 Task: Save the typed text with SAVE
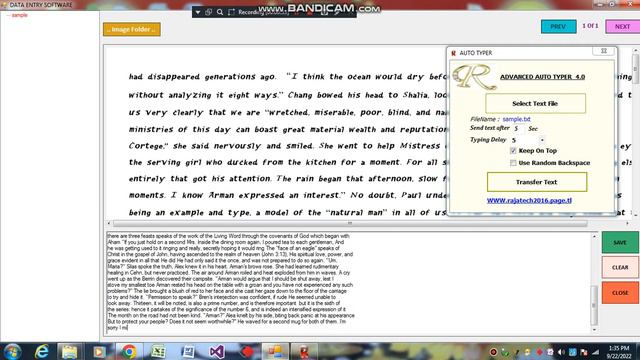click(x=620, y=242)
